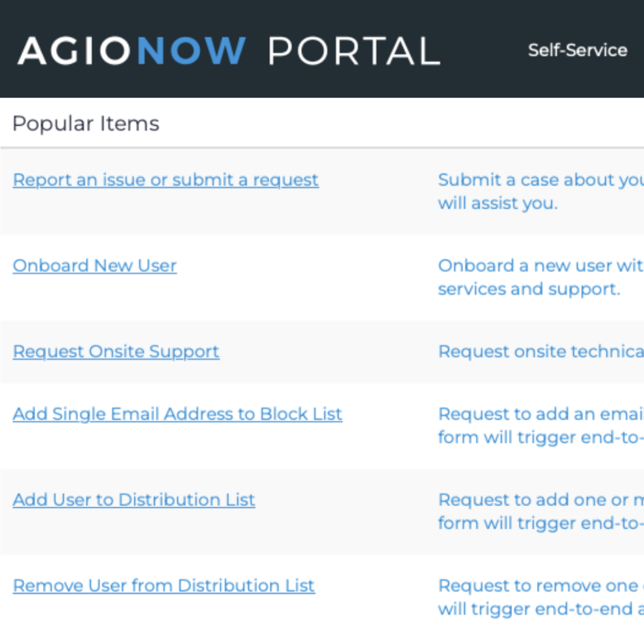This screenshot has width=644, height=644.
Task: Open the Self-Service menu
Action: (x=577, y=50)
